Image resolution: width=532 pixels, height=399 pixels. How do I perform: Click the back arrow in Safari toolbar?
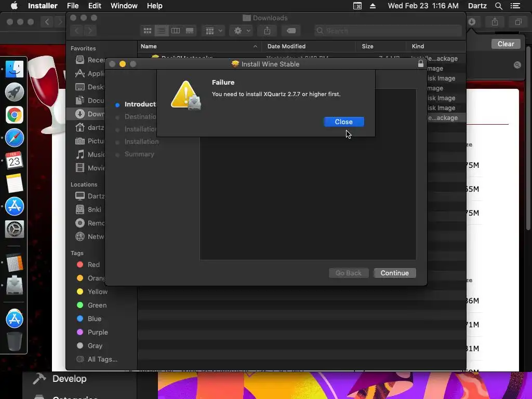pos(47,22)
